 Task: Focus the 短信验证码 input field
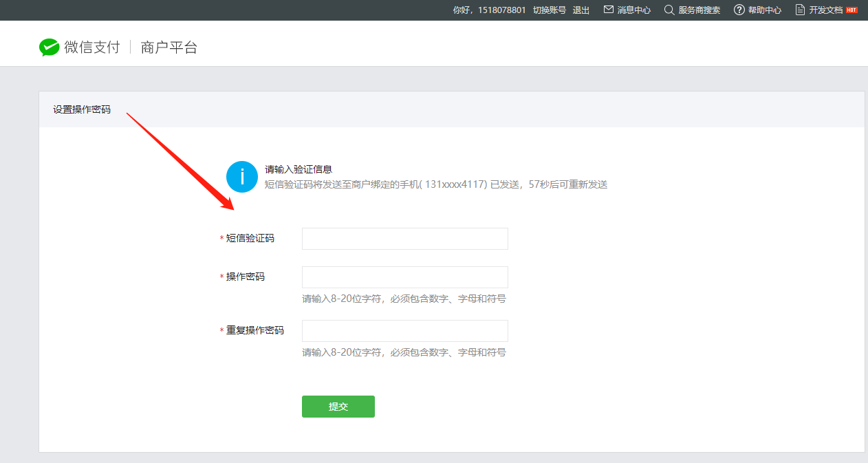click(404, 239)
